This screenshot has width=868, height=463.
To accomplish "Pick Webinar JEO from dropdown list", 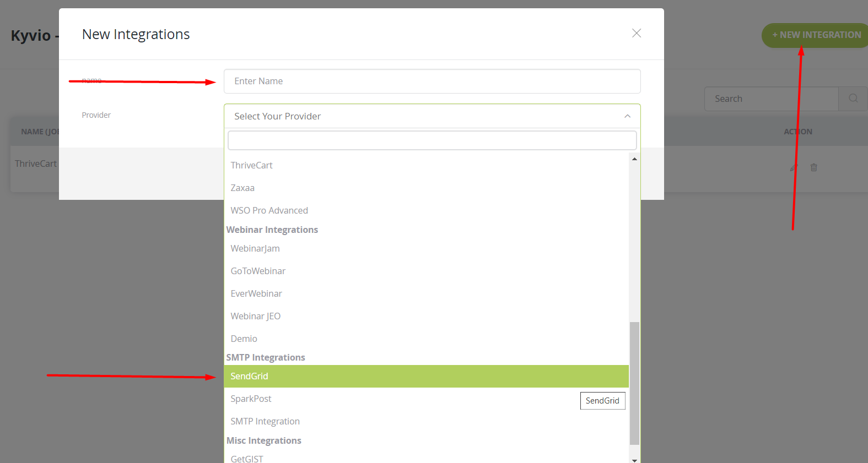I will pyautogui.click(x=427, y=316).
